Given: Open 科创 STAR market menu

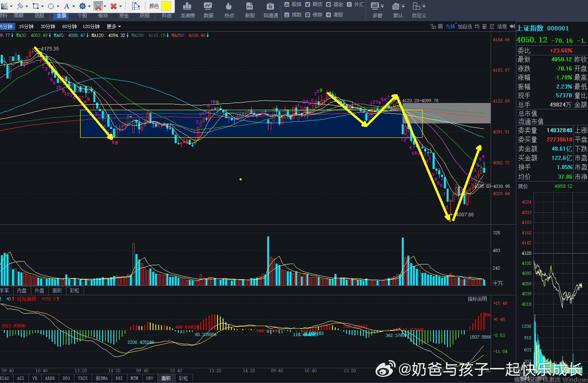Looking at the screenshot, I should 167,16.
